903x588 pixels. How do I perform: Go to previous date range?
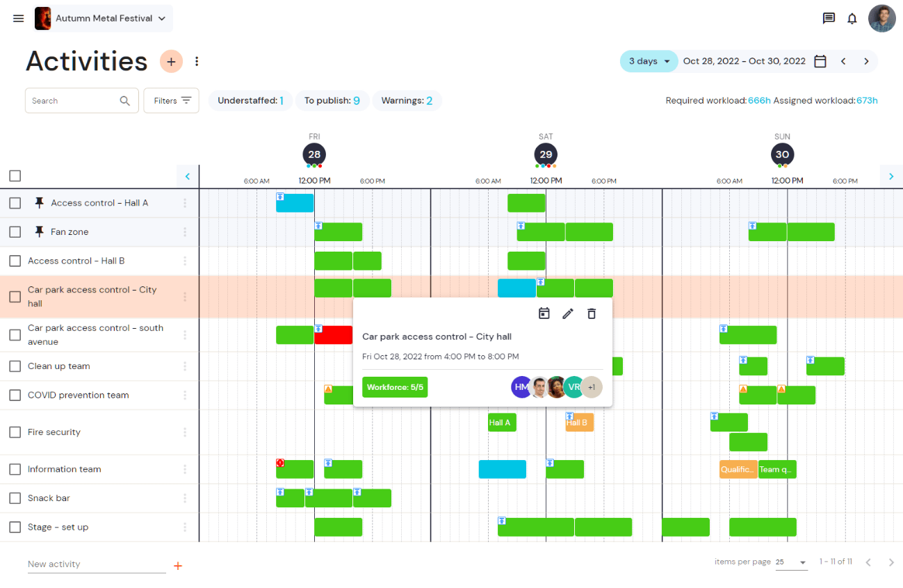click(843, 61)
